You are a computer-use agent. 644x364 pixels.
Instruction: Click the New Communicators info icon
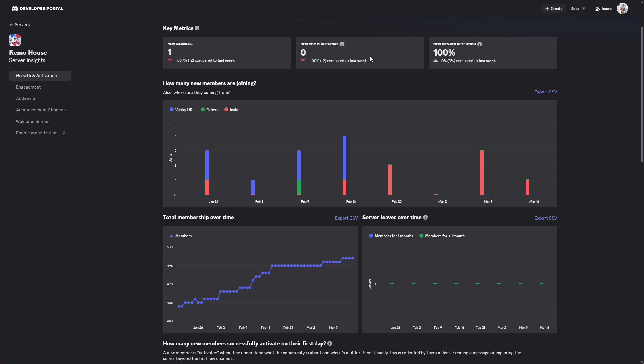pos(342,44)
